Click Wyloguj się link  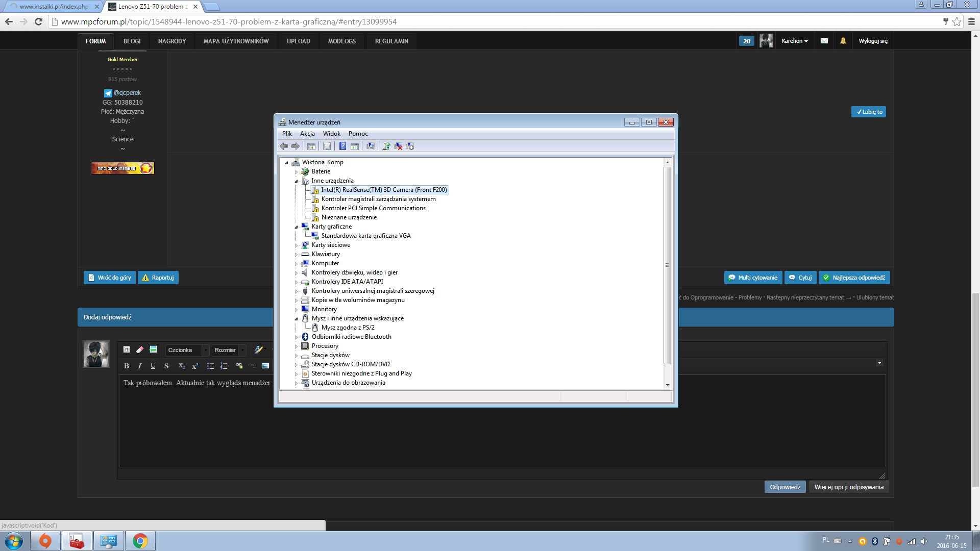coord(873,41)
